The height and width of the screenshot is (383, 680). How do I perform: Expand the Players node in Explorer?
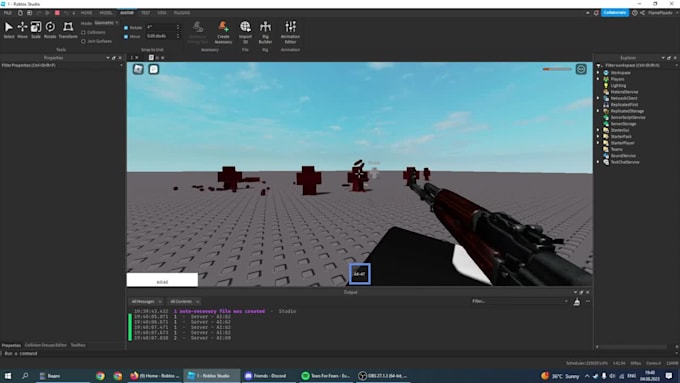[599, 79]
